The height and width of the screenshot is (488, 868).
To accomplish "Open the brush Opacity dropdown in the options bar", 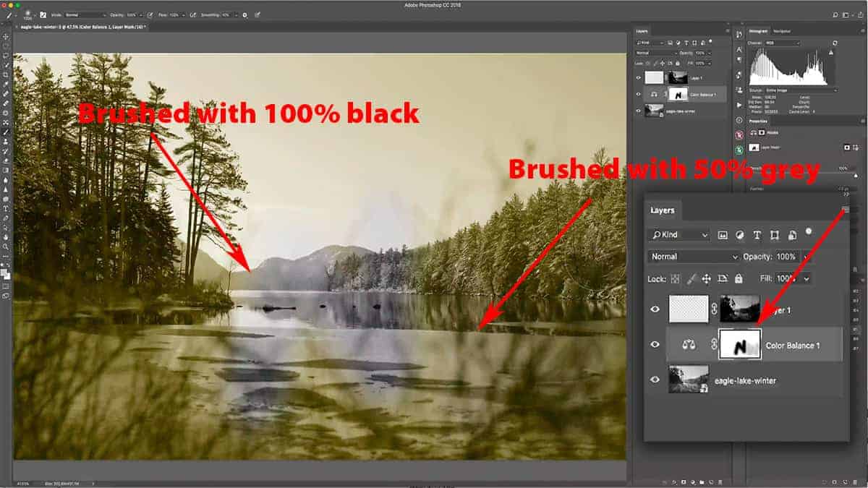I will point(140,15).
